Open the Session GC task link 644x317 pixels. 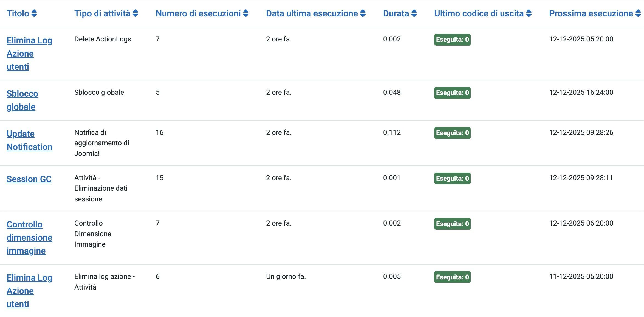pos(29,179)
